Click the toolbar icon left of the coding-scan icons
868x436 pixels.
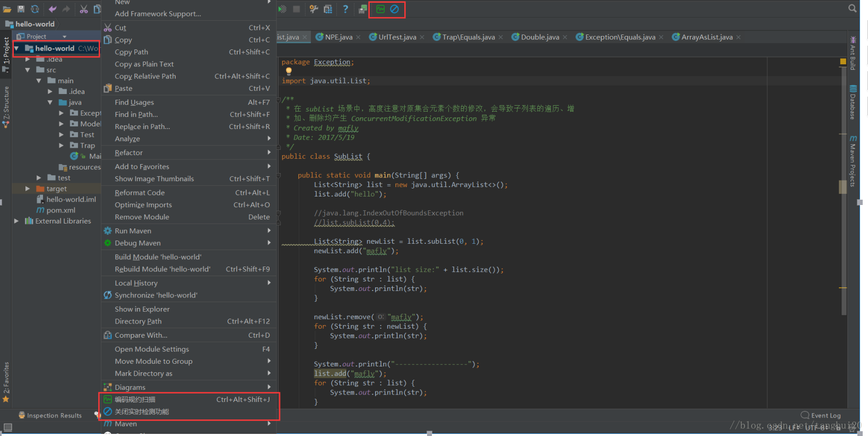(x=363, y=9)
